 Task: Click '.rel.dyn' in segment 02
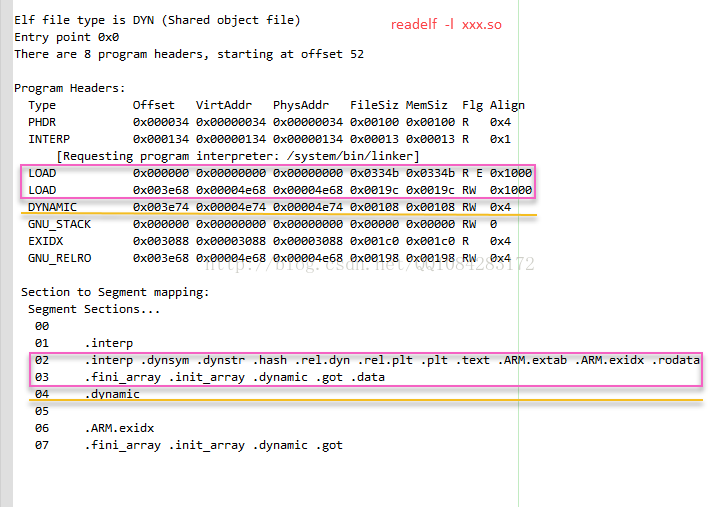[x=322, y=360]
